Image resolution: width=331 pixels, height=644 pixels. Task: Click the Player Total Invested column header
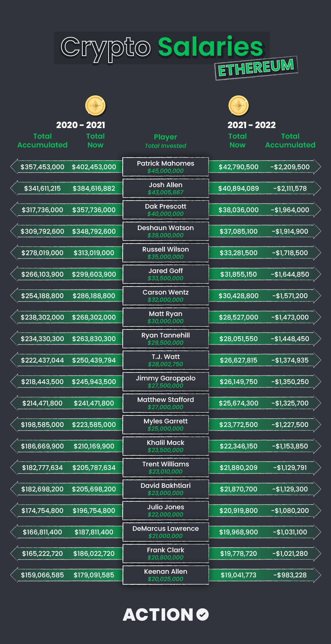166,141
